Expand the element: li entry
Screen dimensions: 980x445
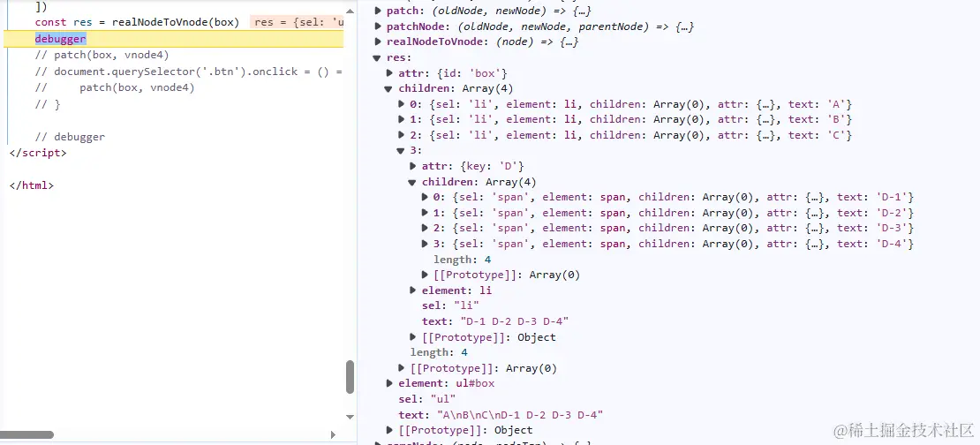click(413, 290)
